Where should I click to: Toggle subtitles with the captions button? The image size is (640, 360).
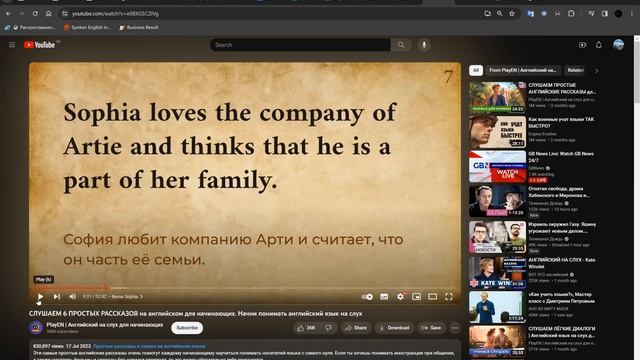click(384, 297)
